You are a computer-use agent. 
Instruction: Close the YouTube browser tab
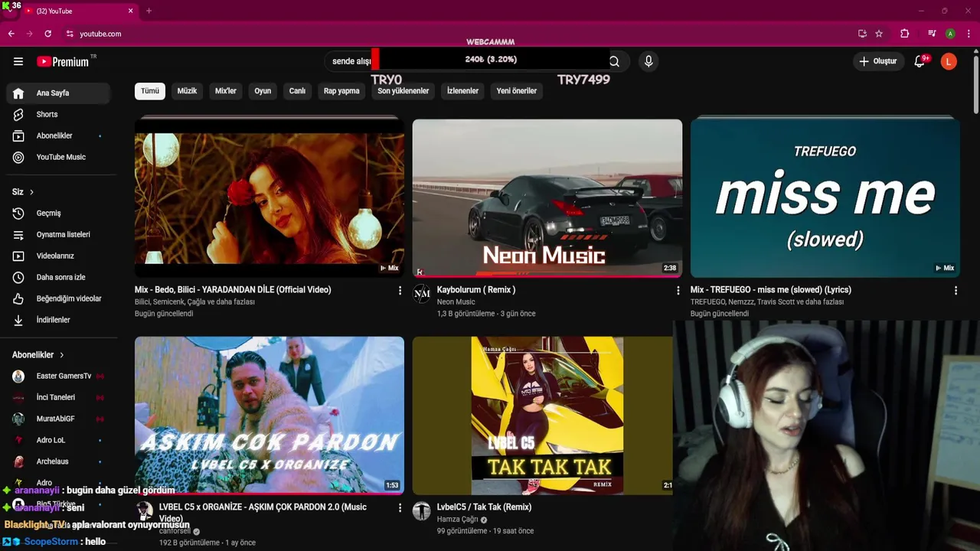(x=130, y=11)
